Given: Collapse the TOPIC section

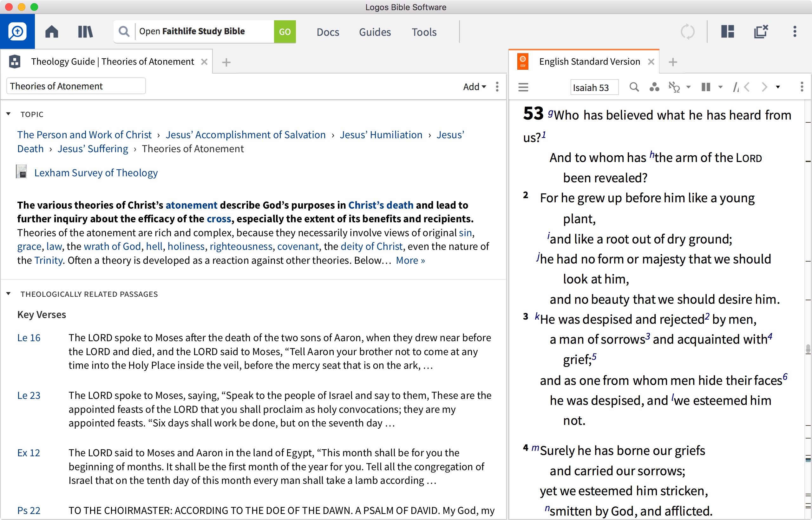Looking at the screenshot, I should point(9,114).
